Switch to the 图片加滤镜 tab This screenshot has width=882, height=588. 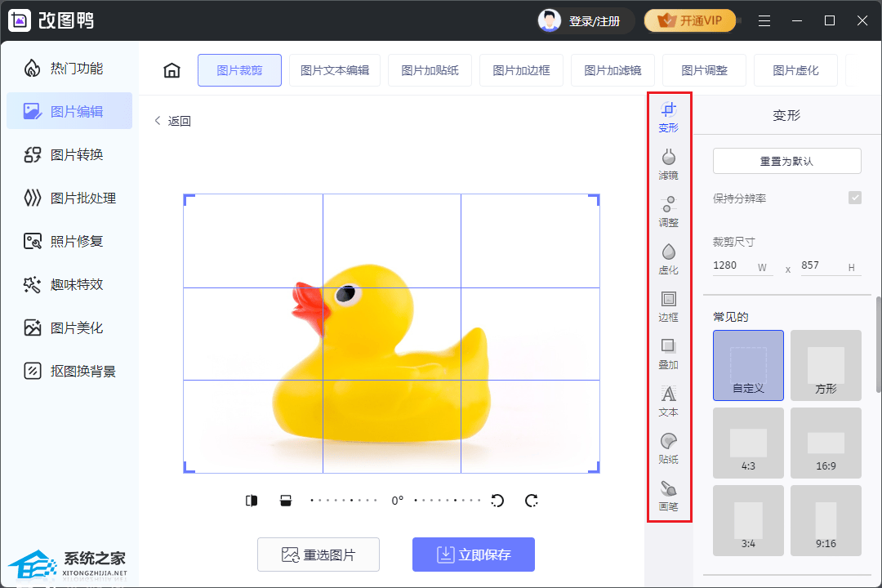(612, 70)
